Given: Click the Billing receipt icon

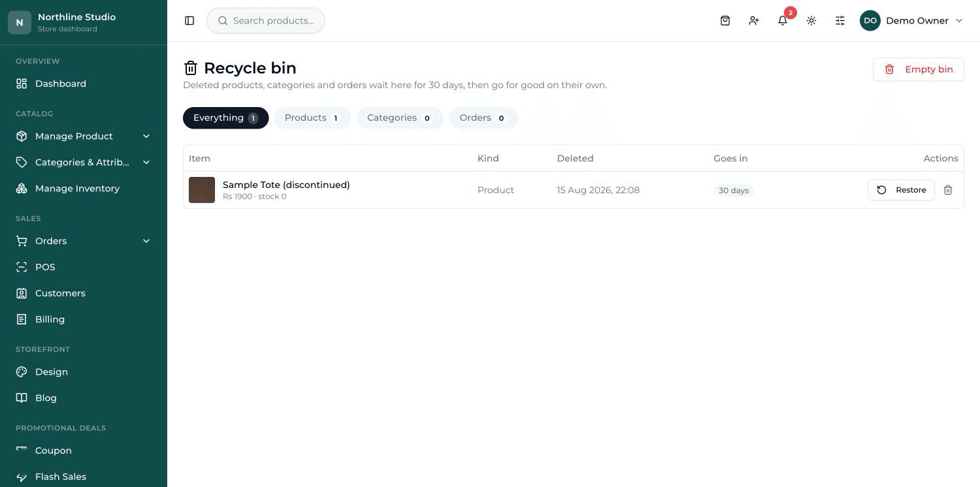Looking at the screenshot, I should point(22,319).
